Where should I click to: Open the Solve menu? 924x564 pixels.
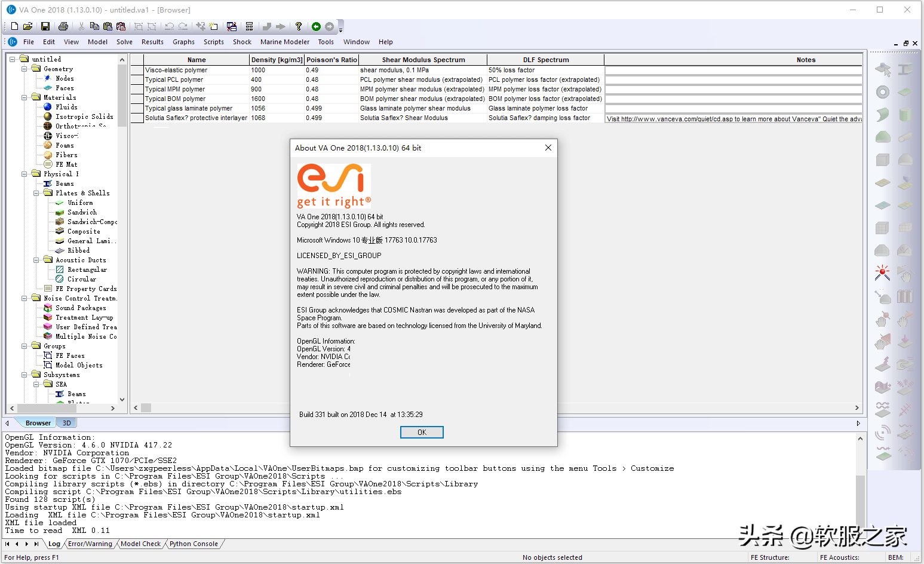[x=124, y=42]
